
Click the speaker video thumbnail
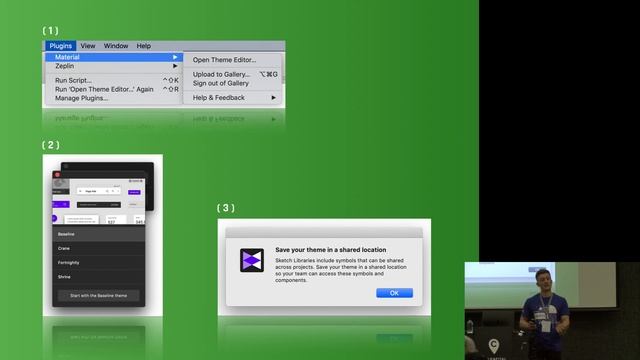pos(552,311)
